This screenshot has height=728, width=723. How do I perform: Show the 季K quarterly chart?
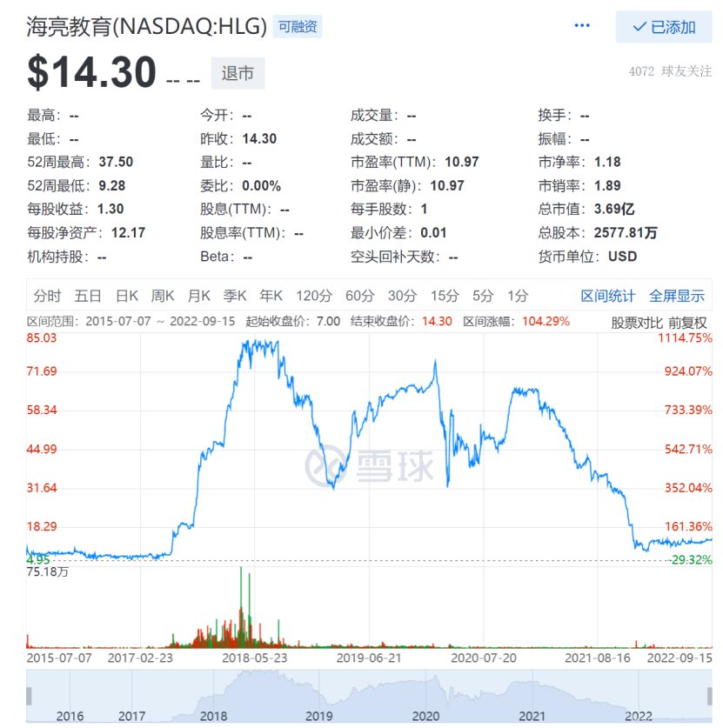pyautogui.click(x=235, y=296)
